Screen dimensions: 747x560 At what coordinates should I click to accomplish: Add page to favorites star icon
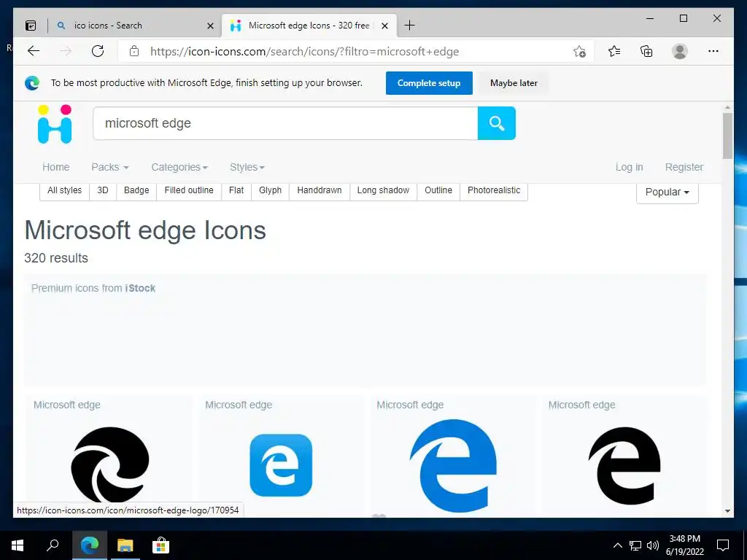pos(579,52)
